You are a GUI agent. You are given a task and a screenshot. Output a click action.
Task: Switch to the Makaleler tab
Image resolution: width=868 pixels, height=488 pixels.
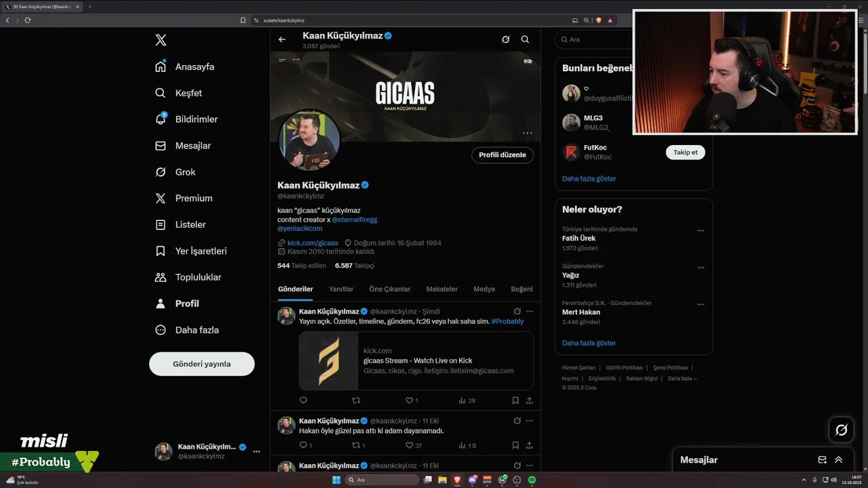pos(442,289)
